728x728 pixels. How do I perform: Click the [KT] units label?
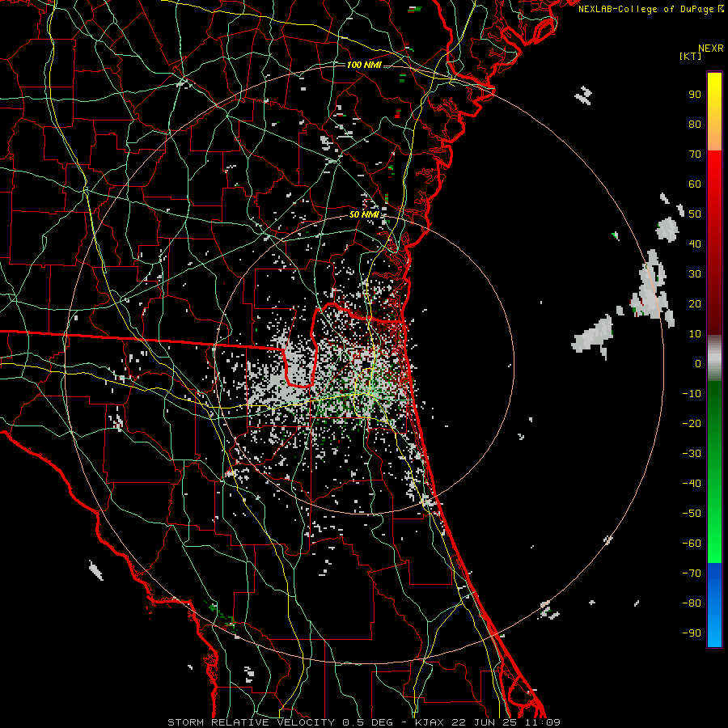tap(691, 56)
